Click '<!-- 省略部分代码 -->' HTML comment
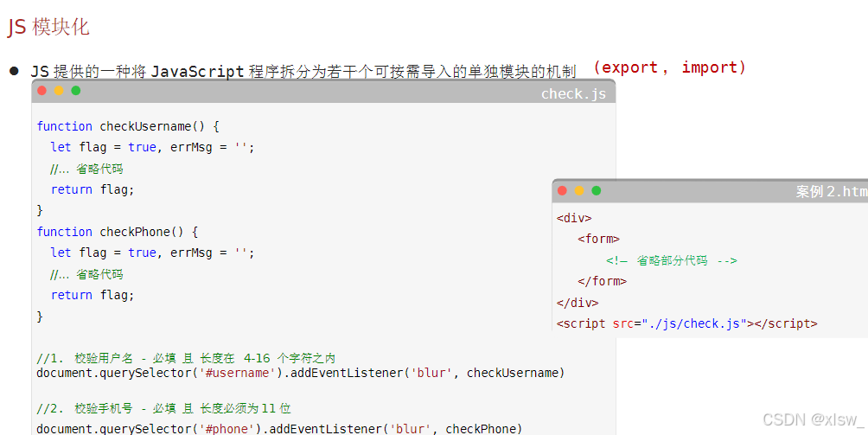868x435 pixels. pyautogui.click(x=672, y=260)
